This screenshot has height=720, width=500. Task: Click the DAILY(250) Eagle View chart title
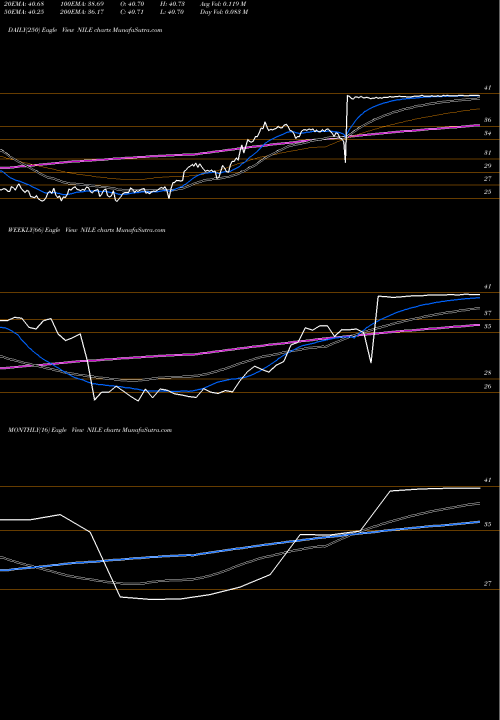coord(85,30)
